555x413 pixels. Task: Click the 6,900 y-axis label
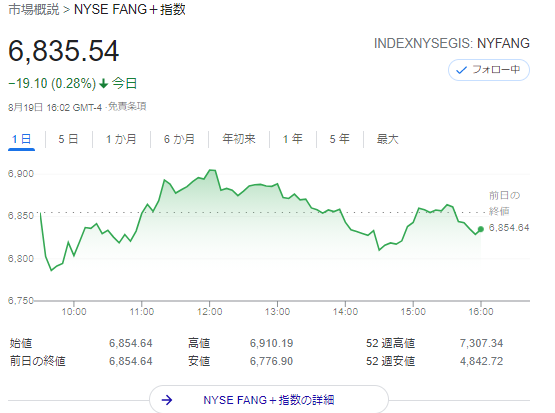pos(21,174)
